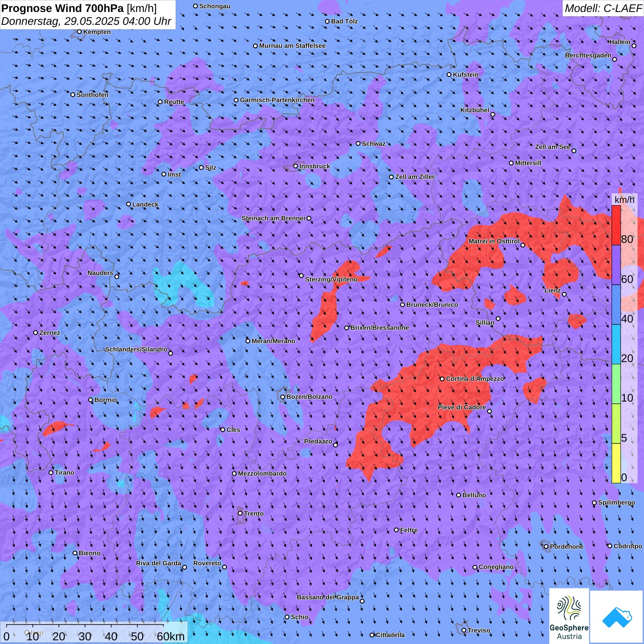The height and width of the screenshot is (644, 644).
Task: Click the Zernez label
Action: pyautogui.click(x=50, y=333)
